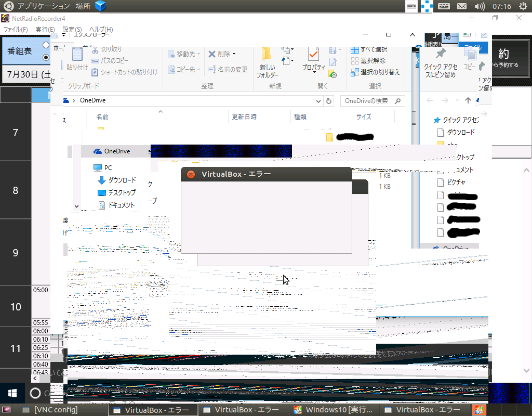This screenshot has width=532, height=416.
Task: Click the back arrow in right Explorer window
Action: (430, 100)
